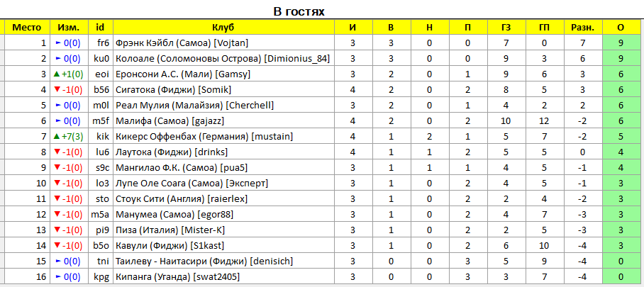Click id cell kik
644x287 pixels.
(x=101, y=137)
